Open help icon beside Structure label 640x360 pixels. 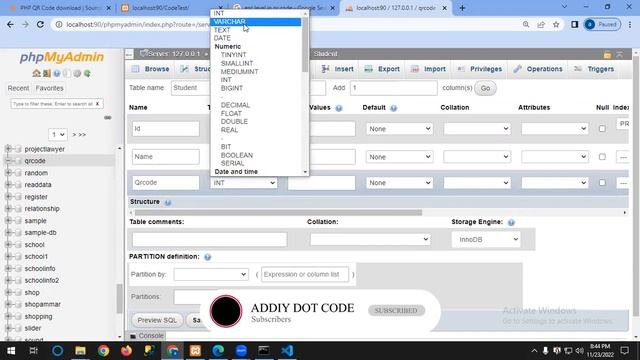[x=168, y=202]
